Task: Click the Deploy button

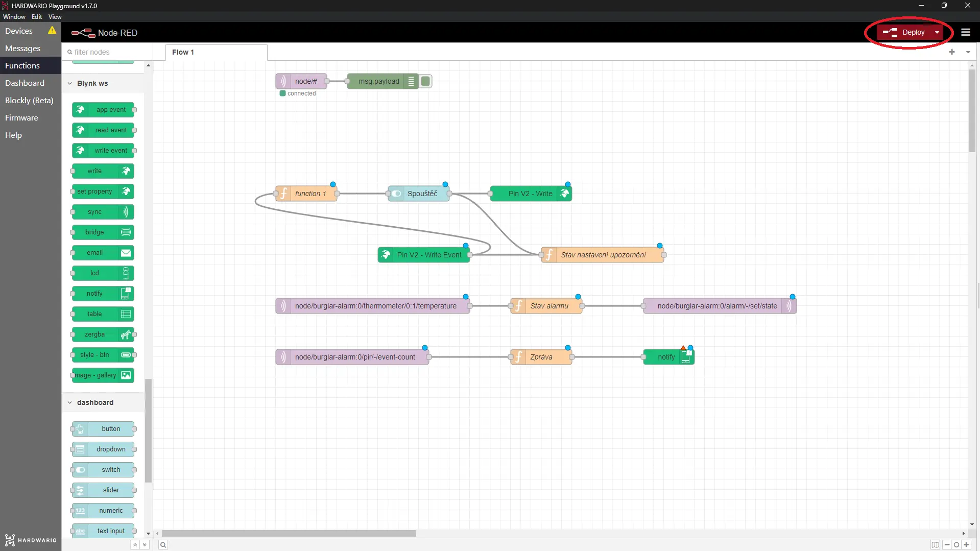Action: (904, 32)
